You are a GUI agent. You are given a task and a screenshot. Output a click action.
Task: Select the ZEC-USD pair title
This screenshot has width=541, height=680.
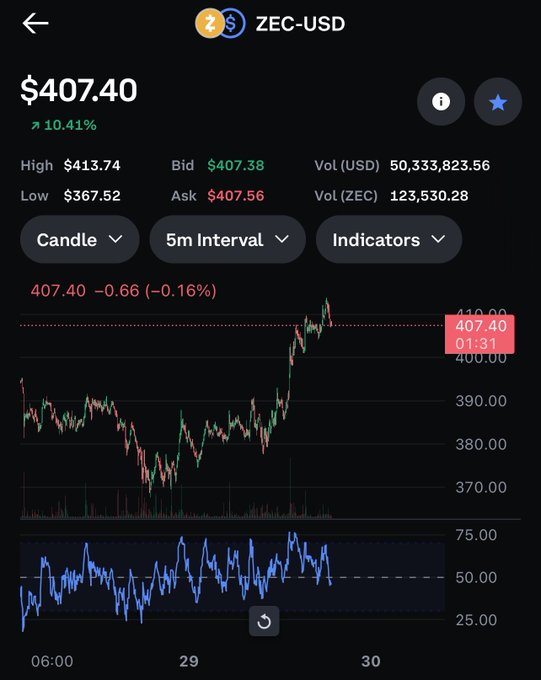300,24
